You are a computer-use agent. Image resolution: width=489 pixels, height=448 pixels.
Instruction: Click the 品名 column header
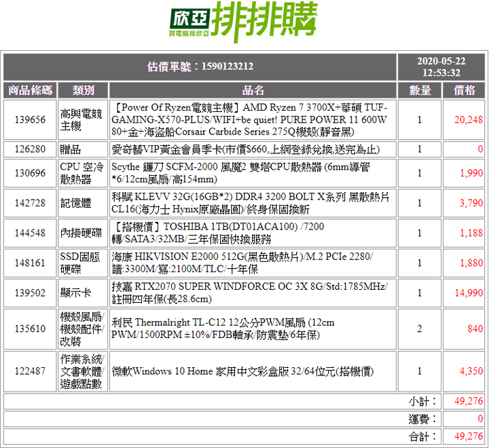[253, 90]
